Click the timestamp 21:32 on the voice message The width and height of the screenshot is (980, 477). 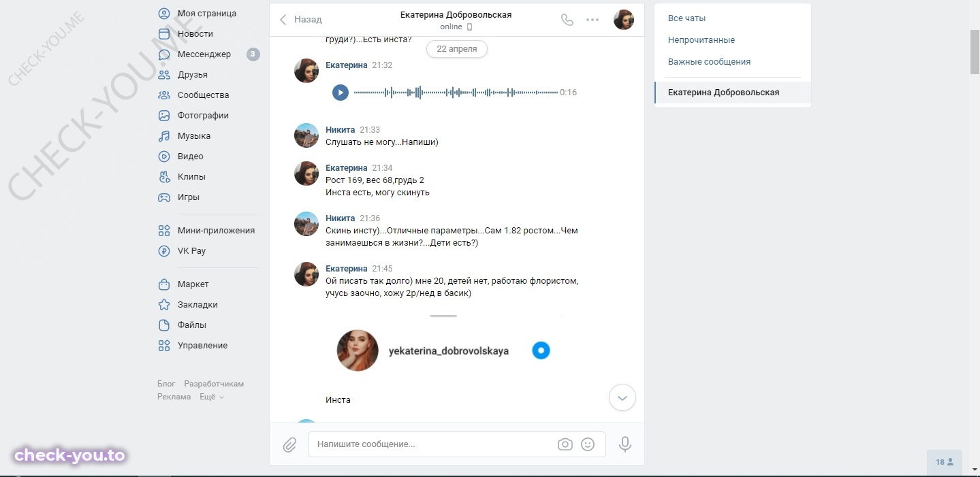pyautogui.click(x=382, y=65)
